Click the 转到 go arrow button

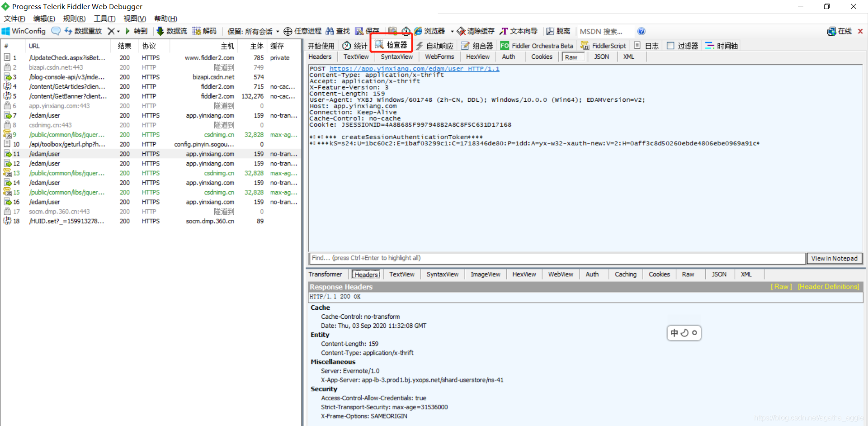coord(136,31)
